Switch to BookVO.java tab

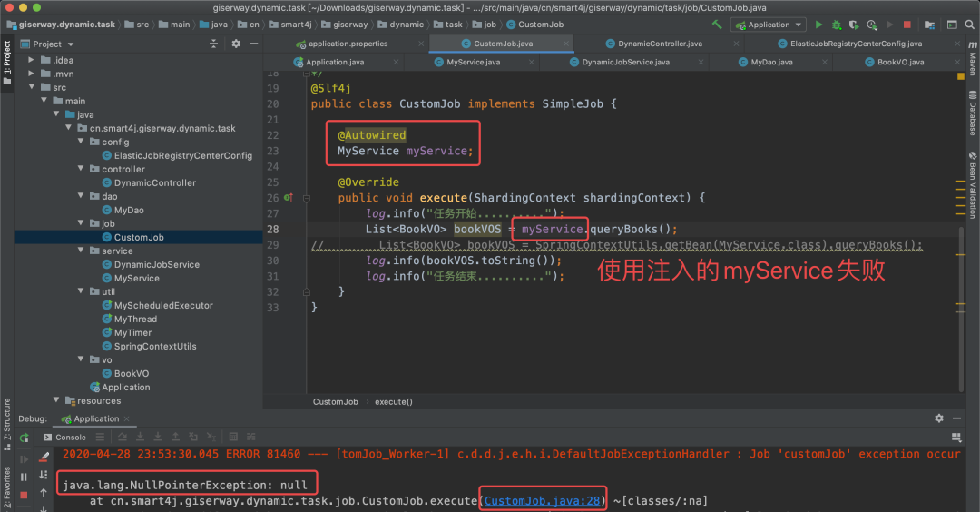click(901, 62)
